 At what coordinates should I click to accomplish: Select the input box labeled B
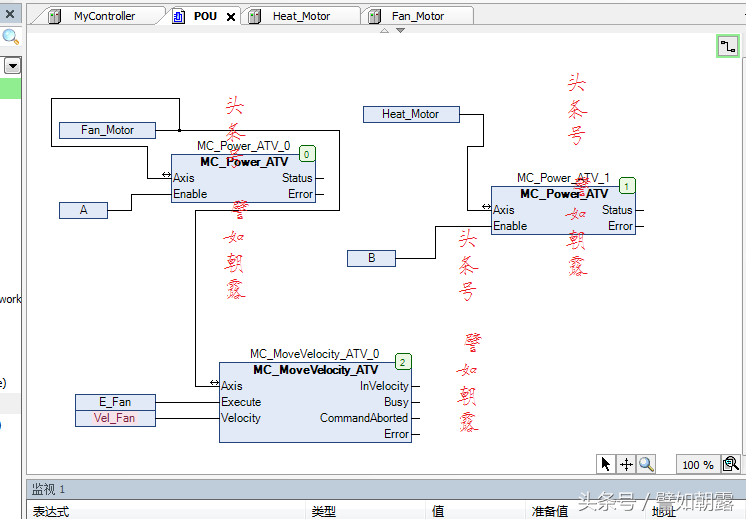(x=371, y=258)
